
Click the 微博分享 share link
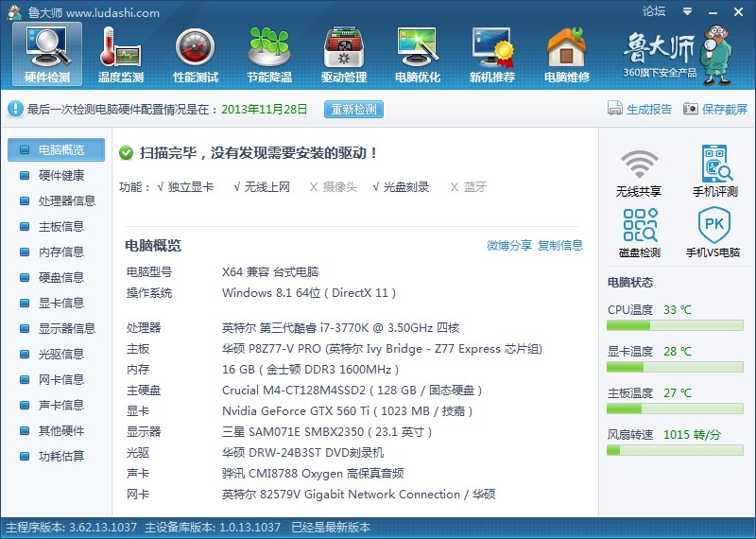509,246
